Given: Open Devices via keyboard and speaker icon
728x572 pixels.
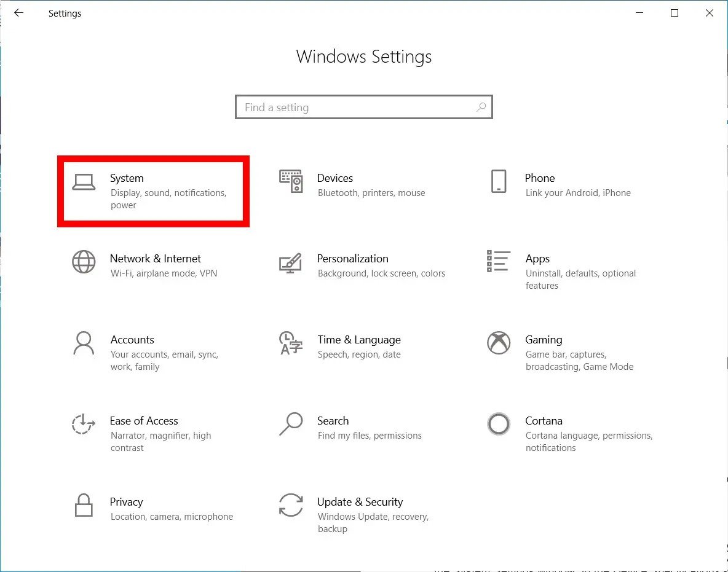Looking at the screenshot, I should pyautogui.click(x=291, y=181).
